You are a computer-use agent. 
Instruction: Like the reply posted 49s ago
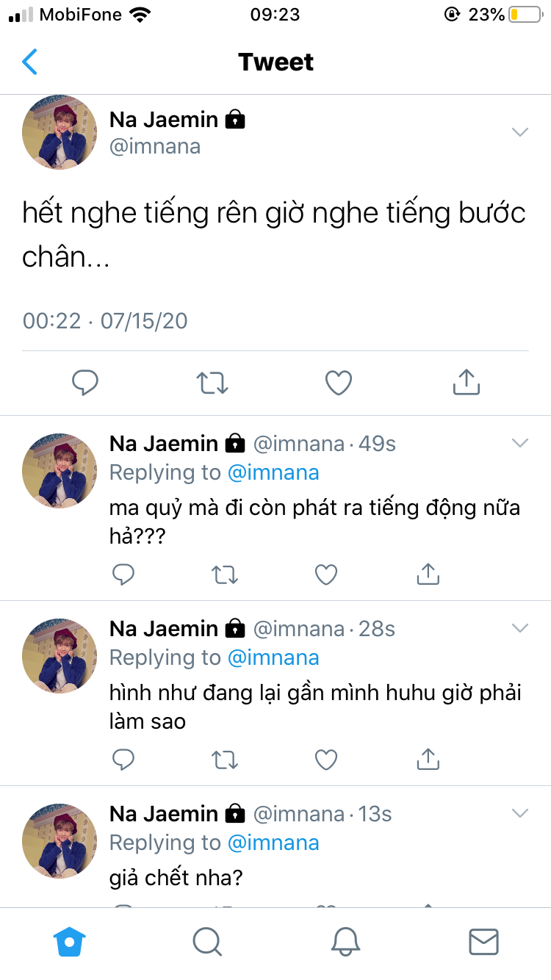[x=326, y=574]
